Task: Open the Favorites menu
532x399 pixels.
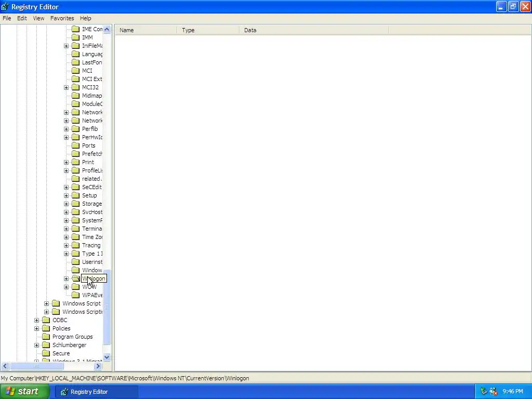Action: pyautogui.click(x=62, y=18)
